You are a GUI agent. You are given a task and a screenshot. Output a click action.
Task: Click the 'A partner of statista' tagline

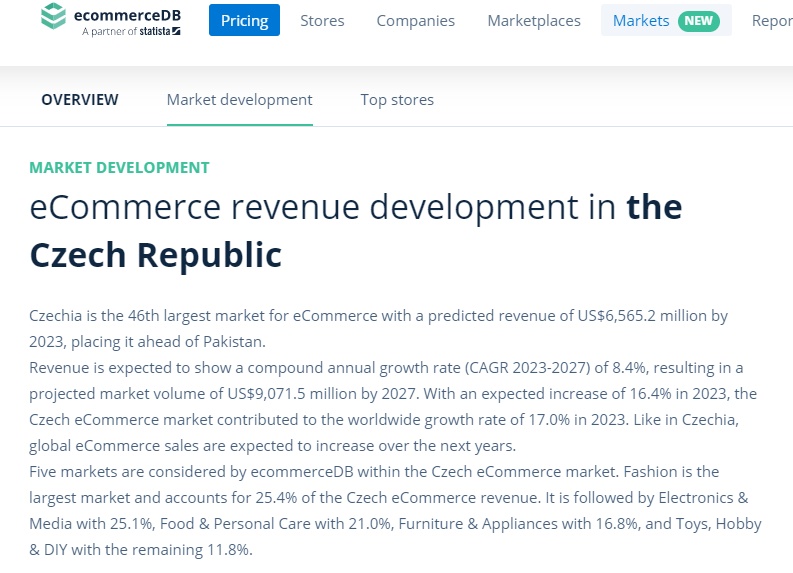coord(130,32)
